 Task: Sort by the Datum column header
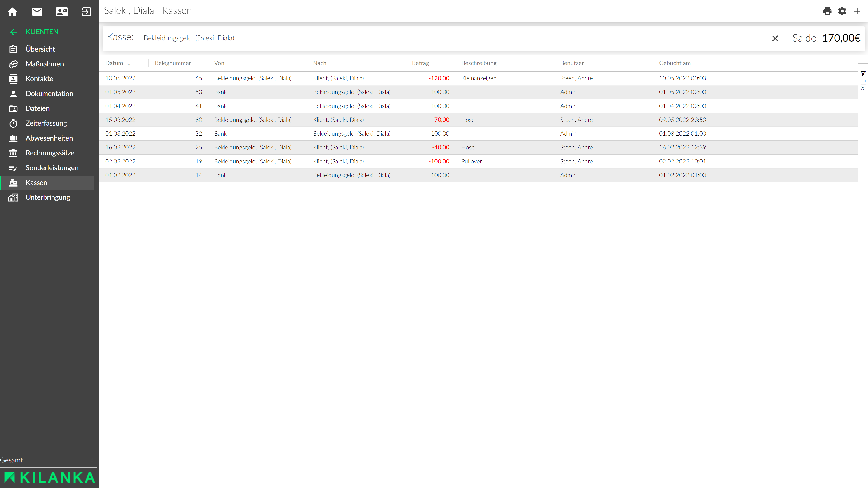(x=114, y=63)
